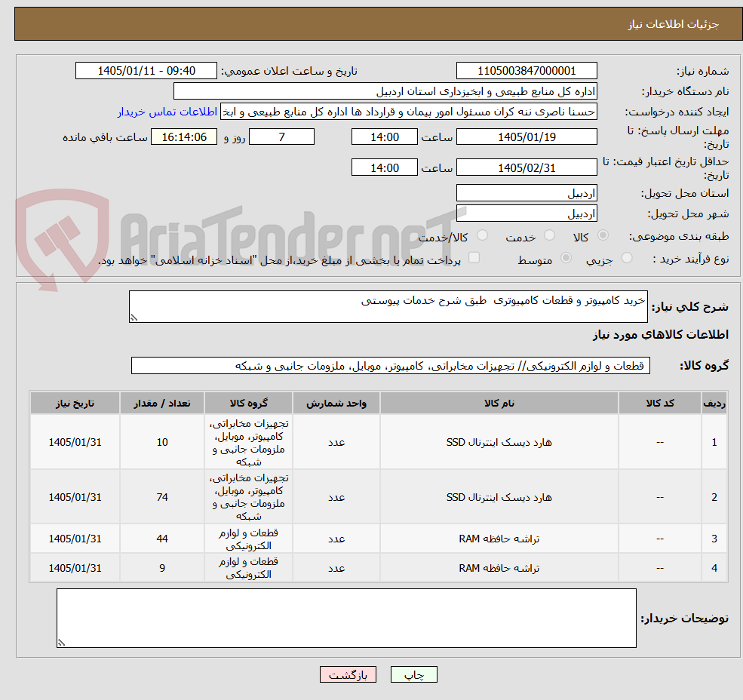Click the buyer organization name field
This screenshot has height=700, width=743.
tap(385, 91)
